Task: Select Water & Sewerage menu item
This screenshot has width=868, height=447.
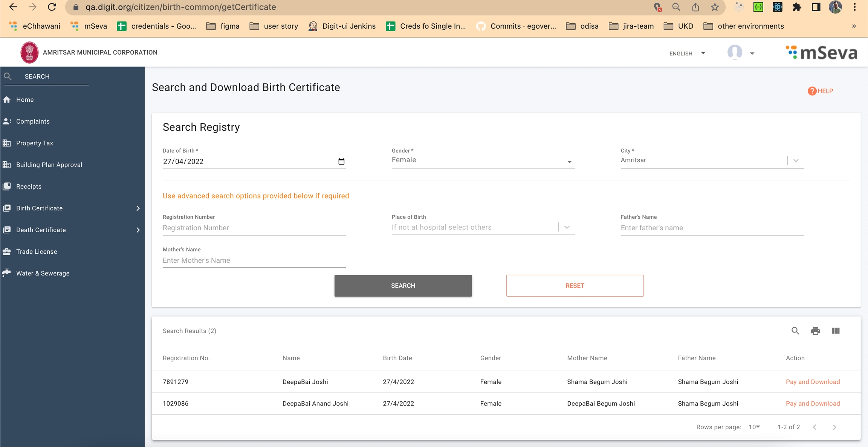Action: tap(43, 274)
